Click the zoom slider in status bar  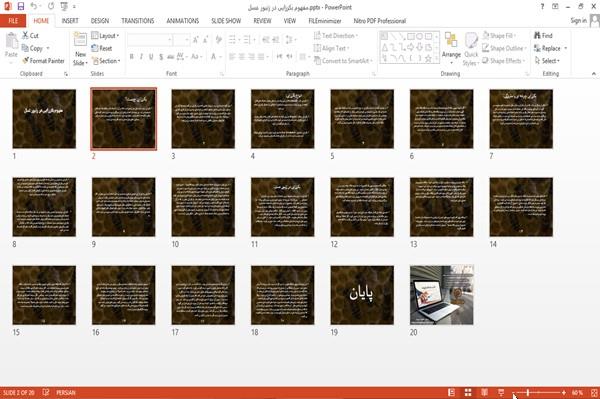coord(539,393)
